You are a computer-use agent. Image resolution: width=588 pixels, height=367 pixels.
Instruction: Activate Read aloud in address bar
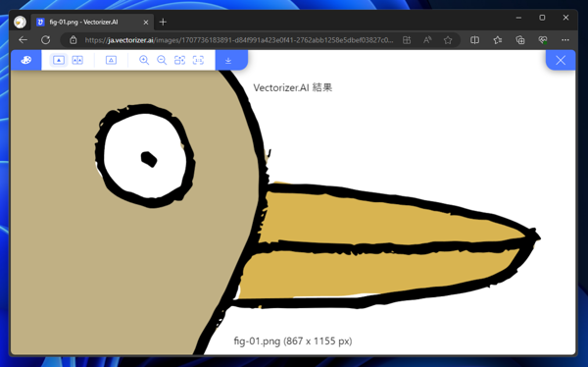click(427, 40)
